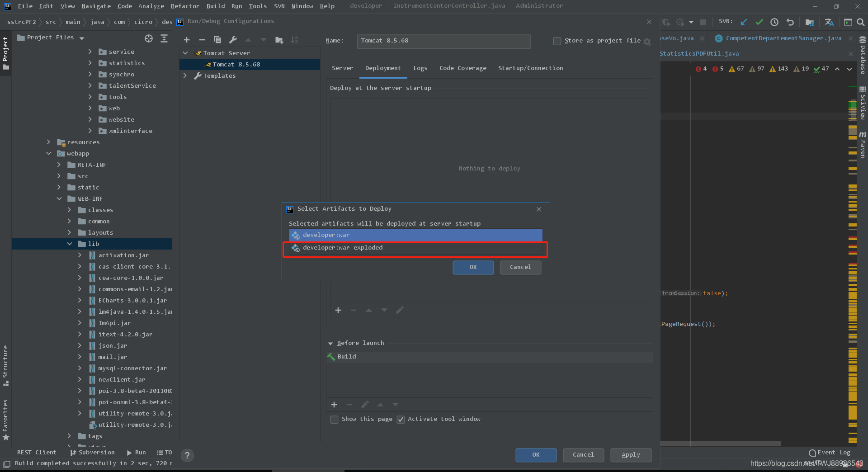Open StatisticsPDFUtil.java editor tab
The image size is (868, 472).
pyautogui.click(x=699, y=54)
